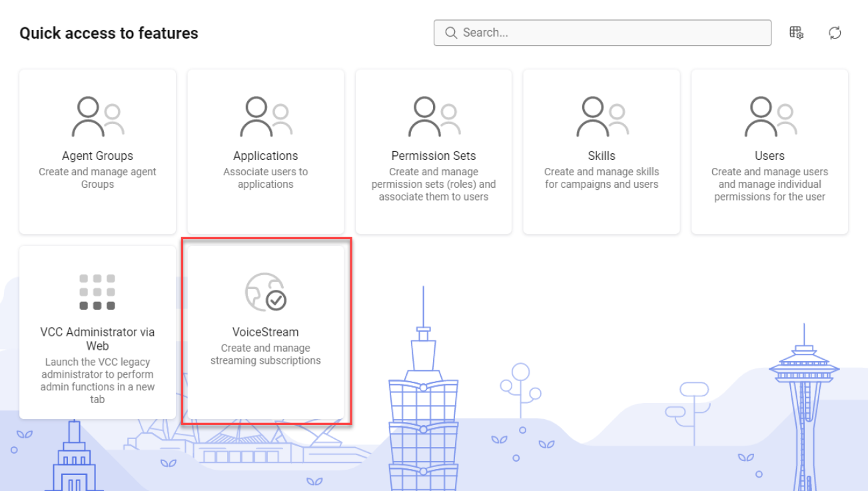Click the VCC Administrator grid icon
The image size is (868, 491).
[x=97, y=292]
